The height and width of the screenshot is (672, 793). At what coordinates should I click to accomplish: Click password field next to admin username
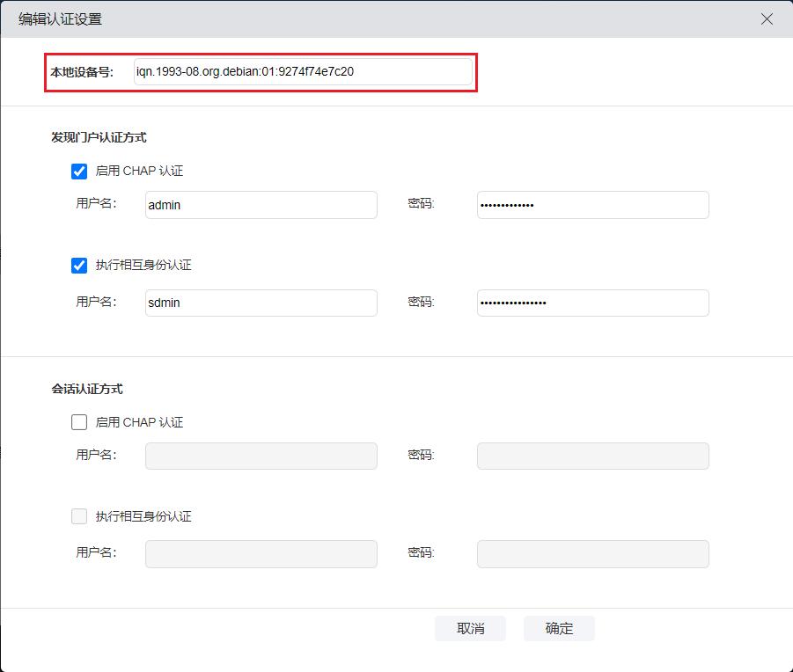tap(592, 205)
